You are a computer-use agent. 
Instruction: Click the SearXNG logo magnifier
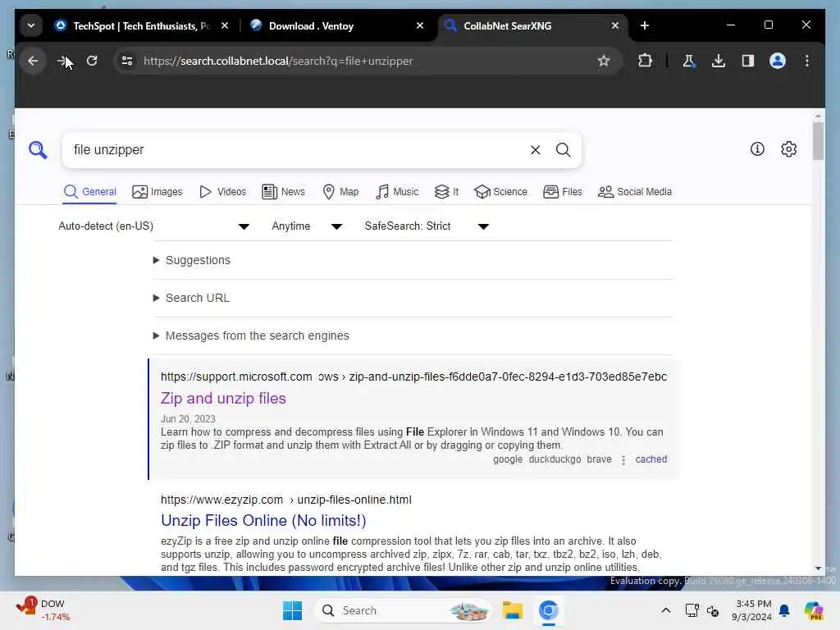coord(38,150)
